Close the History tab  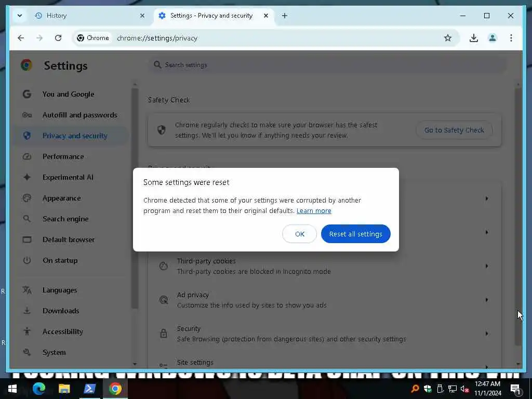[x=142, y=16]
